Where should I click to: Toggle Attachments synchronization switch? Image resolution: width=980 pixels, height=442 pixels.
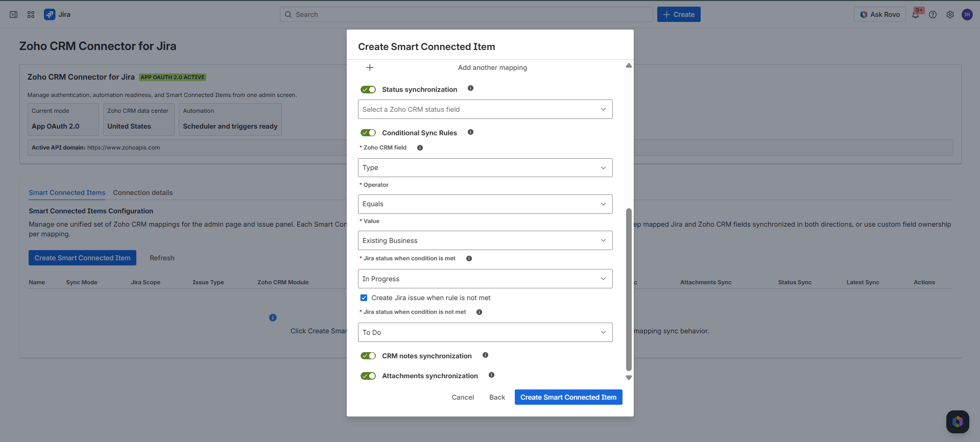tap(368, 376)
